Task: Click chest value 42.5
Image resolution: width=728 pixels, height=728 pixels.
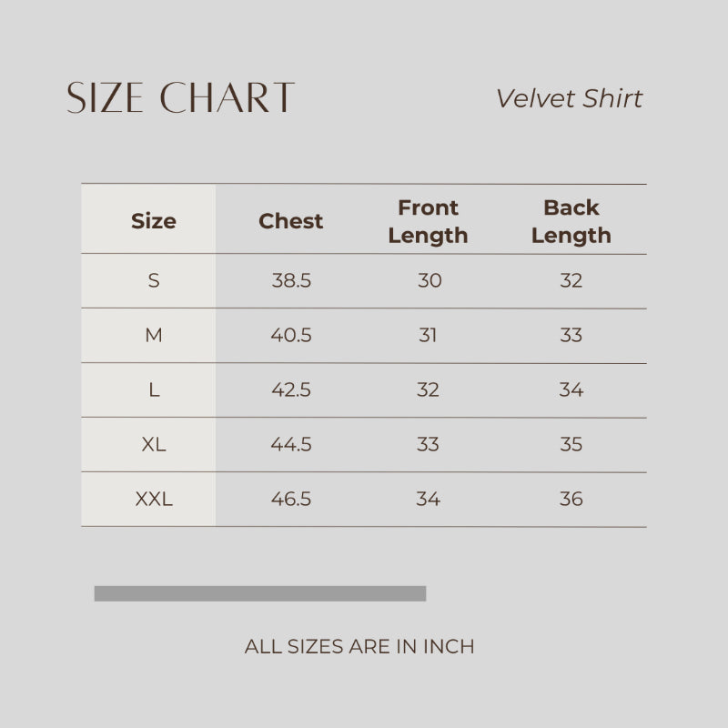Action: tap(291, 390)
